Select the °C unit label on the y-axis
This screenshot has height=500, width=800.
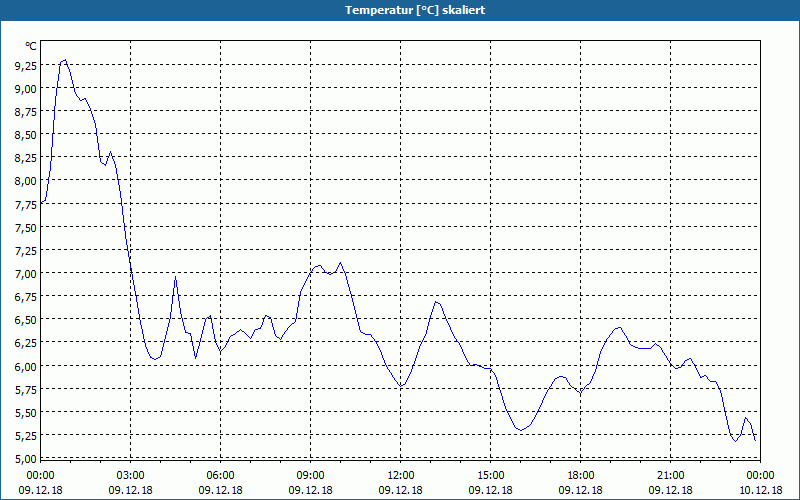[x=31, y=46]
